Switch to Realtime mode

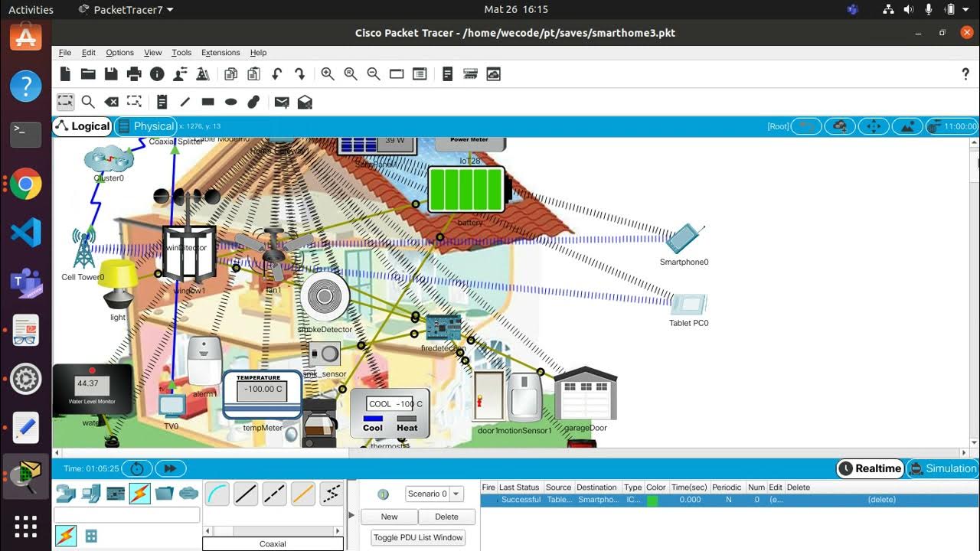tap(869, 468)
